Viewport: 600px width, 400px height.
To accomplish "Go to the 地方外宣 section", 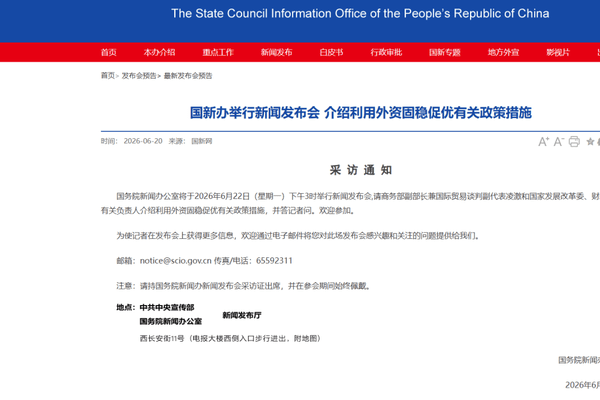I will click(503, 52).
